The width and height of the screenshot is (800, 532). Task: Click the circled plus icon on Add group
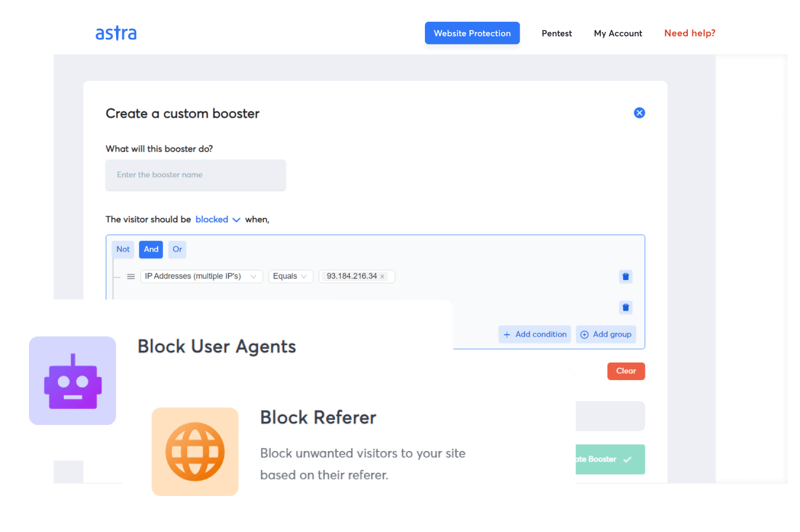coord(584,334)
